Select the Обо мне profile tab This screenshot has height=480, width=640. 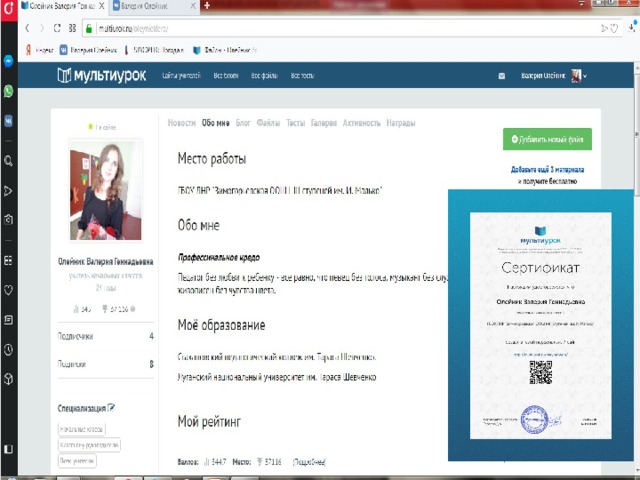(x=216, y=123)
